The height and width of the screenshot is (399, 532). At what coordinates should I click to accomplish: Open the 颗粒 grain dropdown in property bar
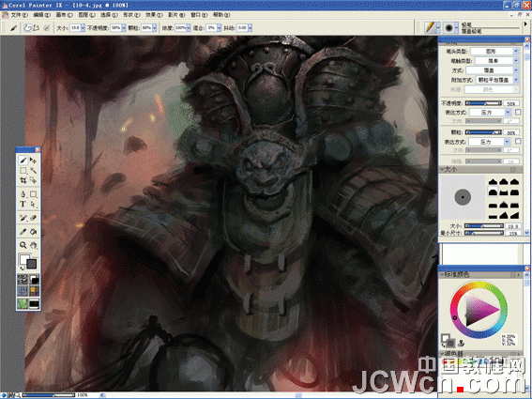coord(154,28)
